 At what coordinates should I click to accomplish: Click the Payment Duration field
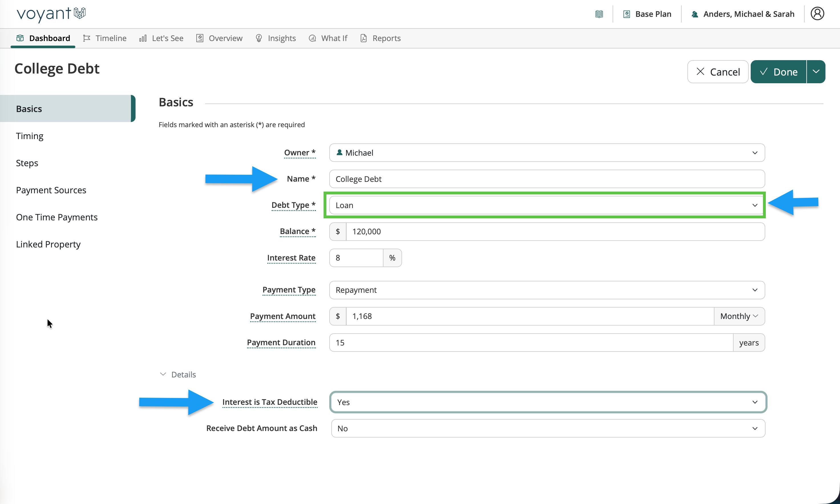(531, 342)
